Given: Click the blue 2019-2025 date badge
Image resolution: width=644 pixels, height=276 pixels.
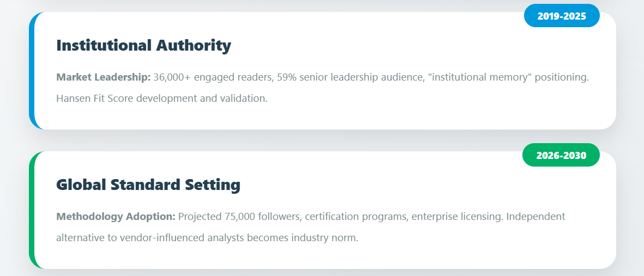Looking at the screenshot, I should (562, 16).
